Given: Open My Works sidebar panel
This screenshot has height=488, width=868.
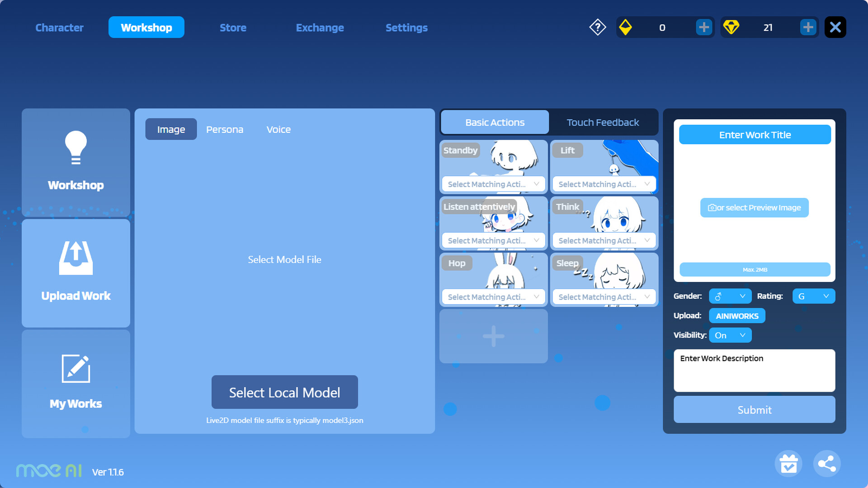Looking at the screenshot, I should pos(76,383).
